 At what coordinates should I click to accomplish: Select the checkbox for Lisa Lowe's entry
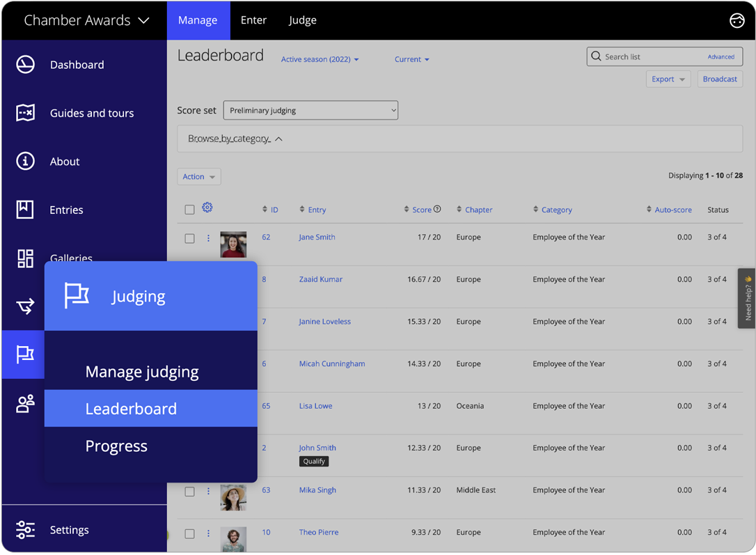click(x=189, y=406)
